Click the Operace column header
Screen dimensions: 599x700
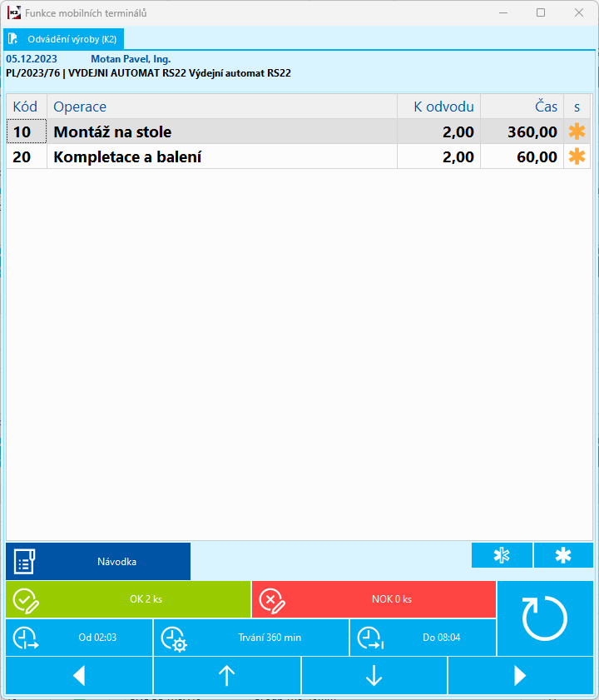tap(222, 107)
